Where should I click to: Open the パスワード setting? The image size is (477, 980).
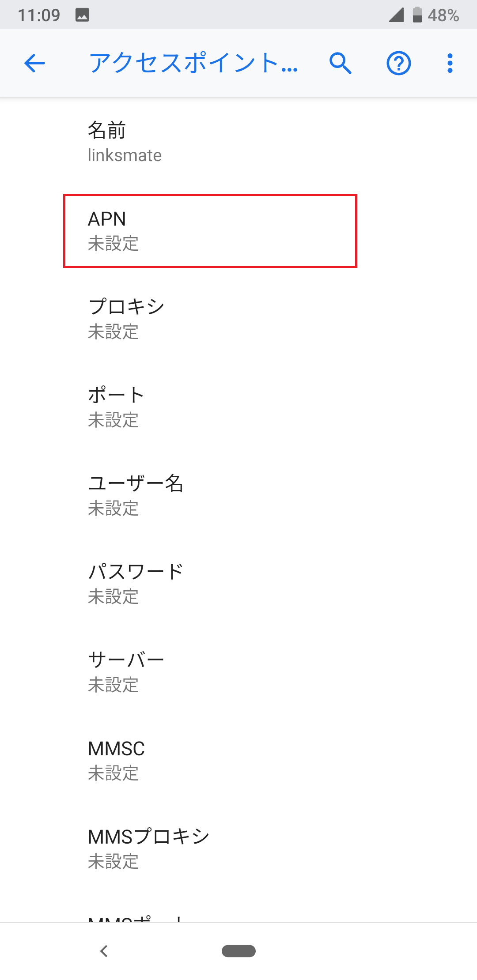210,583
